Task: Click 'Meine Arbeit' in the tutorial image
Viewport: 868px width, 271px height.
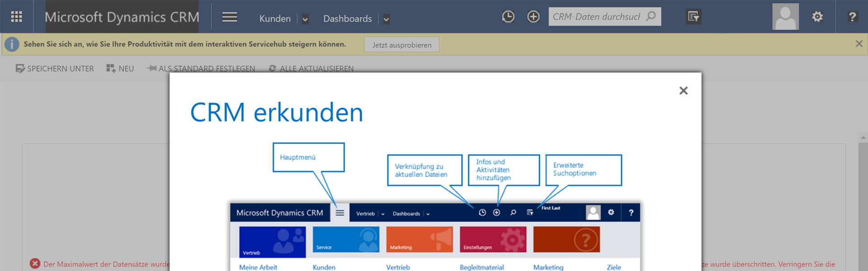Action: pos(258,267)
